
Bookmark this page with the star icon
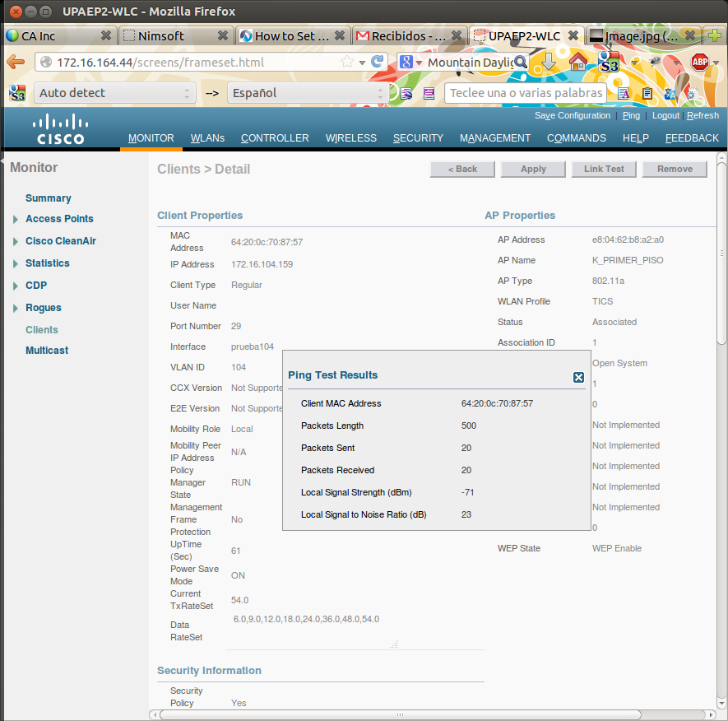tap(347, 62)
